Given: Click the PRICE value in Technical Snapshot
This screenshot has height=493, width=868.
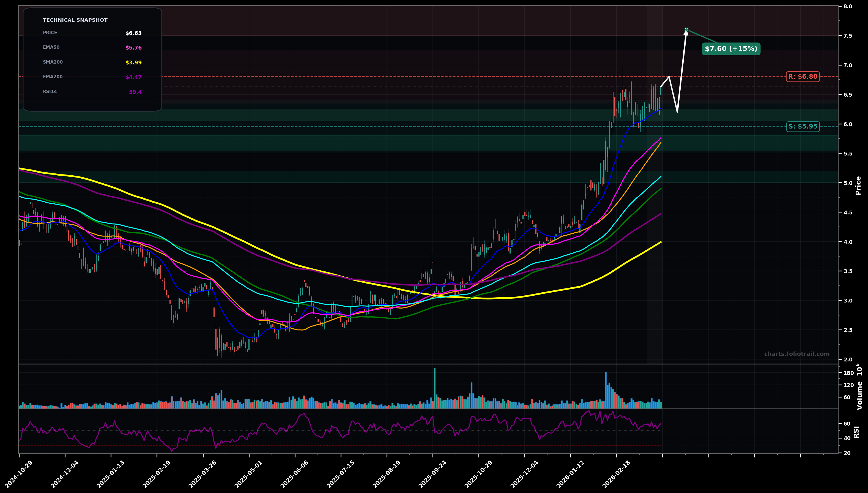Looking at the screenshot, I should 133,33.
